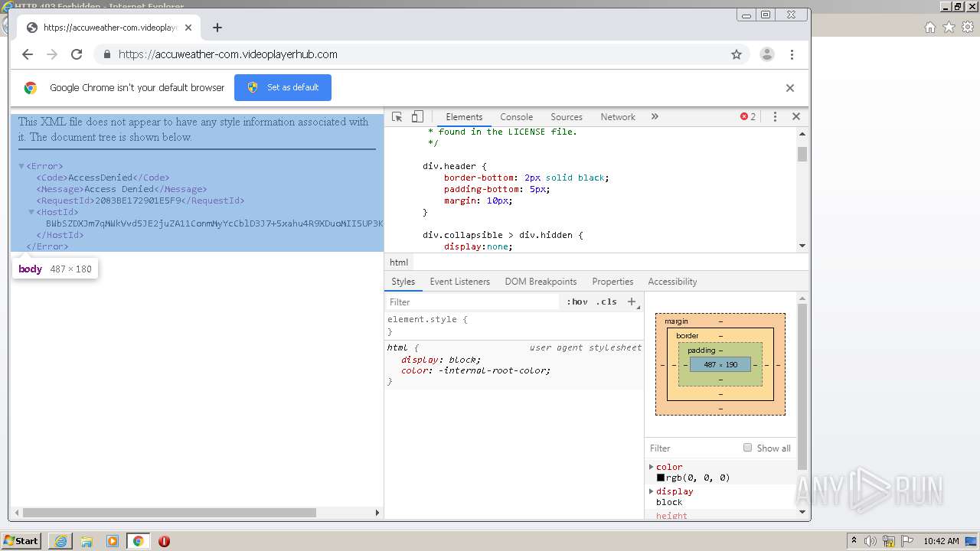
Task: Open the red security taskbar icon
Action: tap(164, 541)
